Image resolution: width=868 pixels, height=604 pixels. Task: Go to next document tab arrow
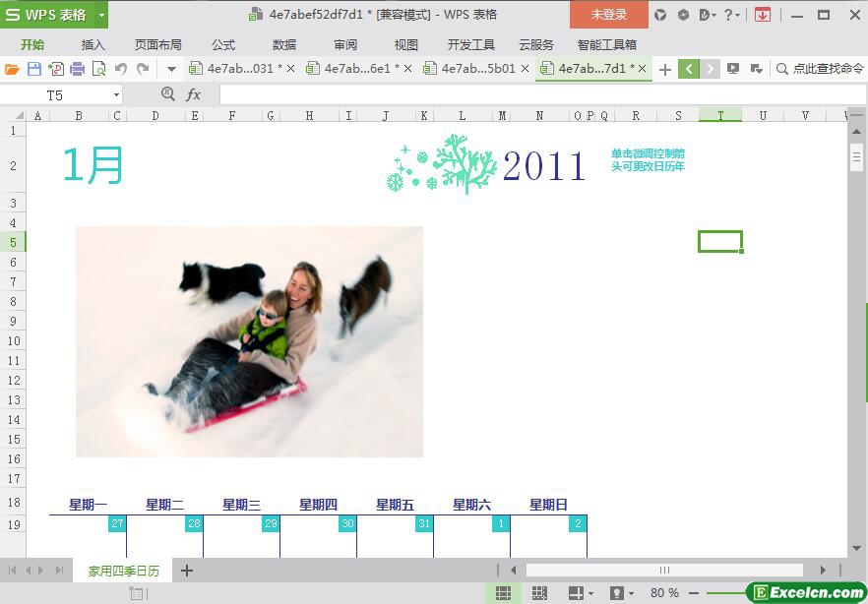(x=711, y=69)
